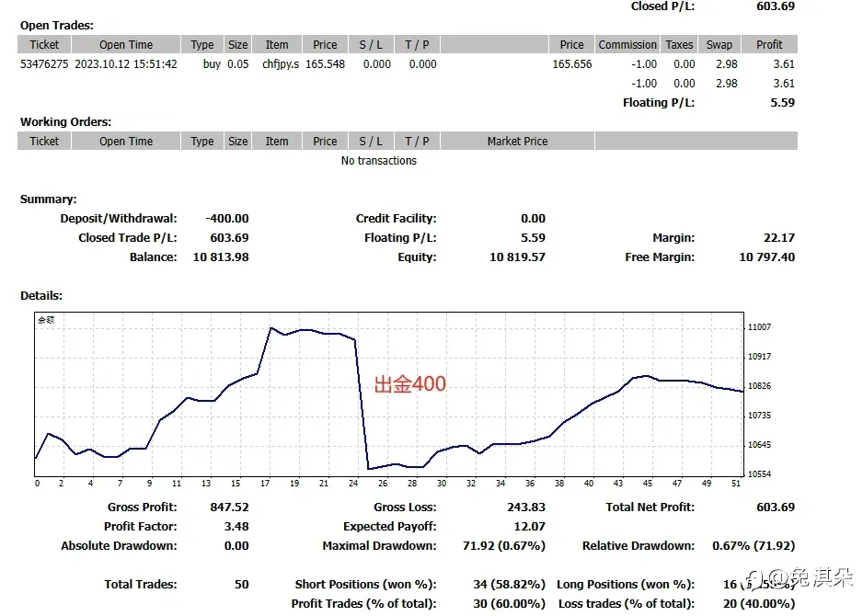Click chart x-axis label 51
This screenshot has width=863, height=616.
coord(736,484)
